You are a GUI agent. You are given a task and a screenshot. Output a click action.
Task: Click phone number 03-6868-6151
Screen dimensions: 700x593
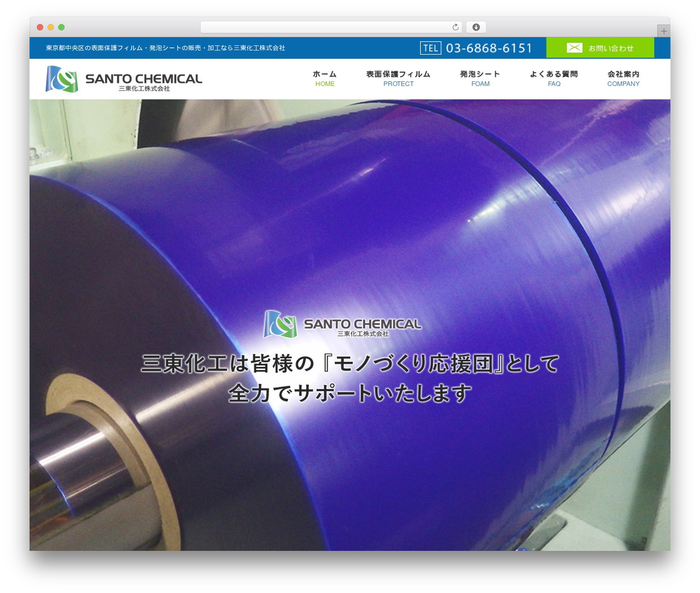coord(489,48)
